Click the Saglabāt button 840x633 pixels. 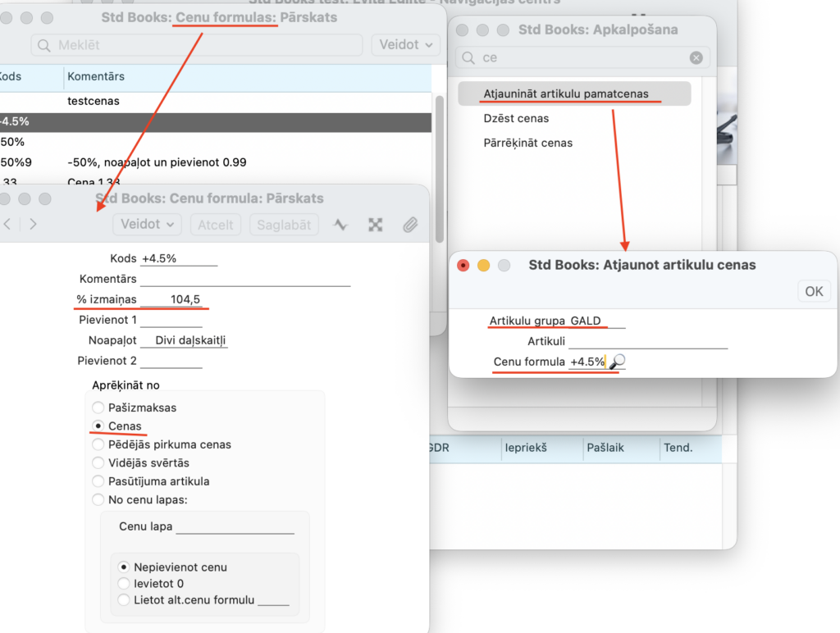[283, 225]
